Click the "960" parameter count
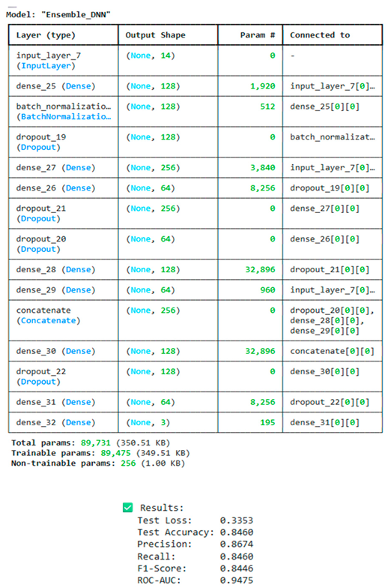 (268, 289)
